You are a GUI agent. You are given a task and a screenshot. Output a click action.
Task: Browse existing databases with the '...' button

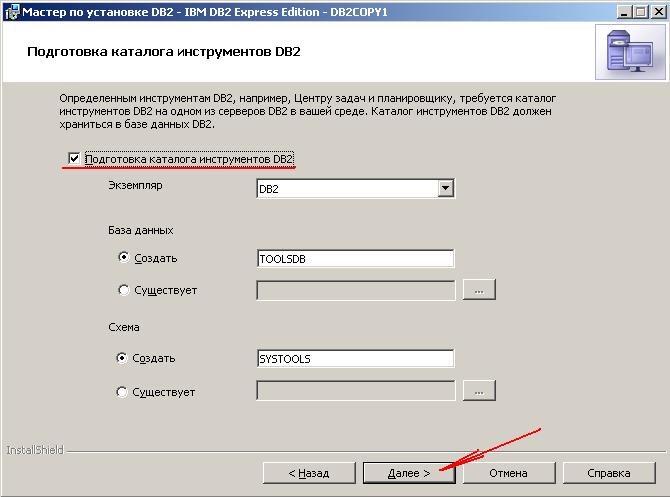tap(479, 290)
